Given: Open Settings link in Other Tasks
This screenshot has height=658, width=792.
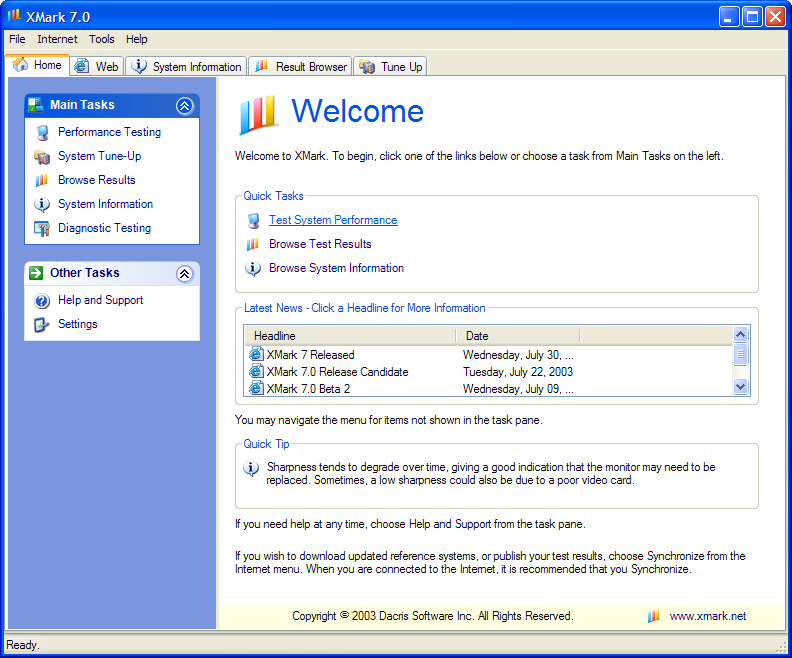Looking at the screenshot, I should (x=77, y=324).
